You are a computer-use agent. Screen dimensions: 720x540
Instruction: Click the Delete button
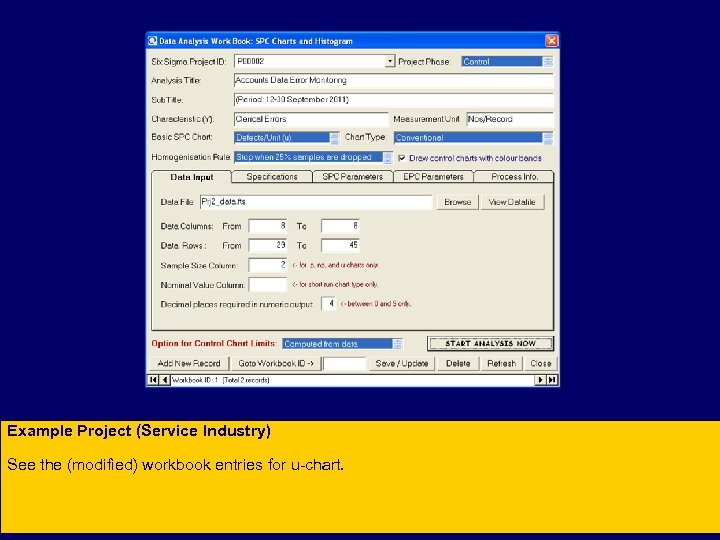tap(458, 363)
